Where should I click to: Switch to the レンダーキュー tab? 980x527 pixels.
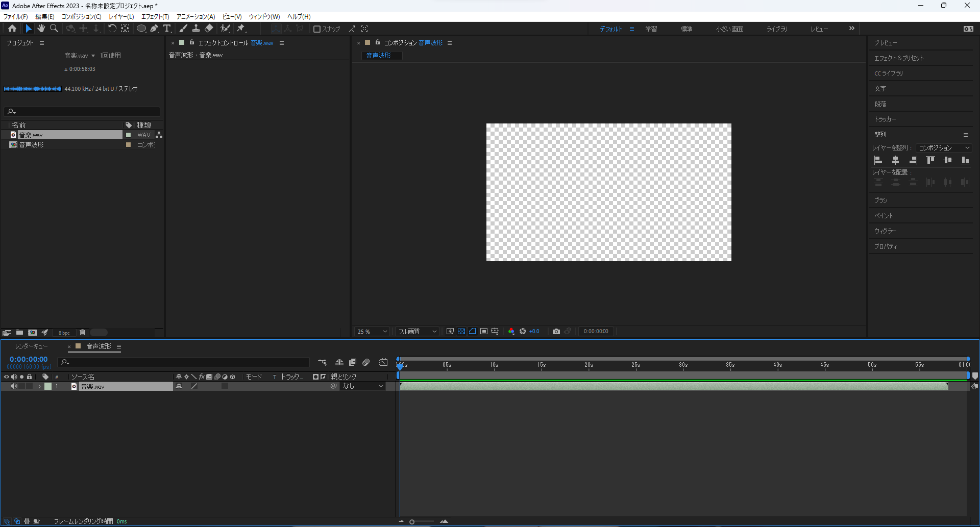[x=31, y=346]
